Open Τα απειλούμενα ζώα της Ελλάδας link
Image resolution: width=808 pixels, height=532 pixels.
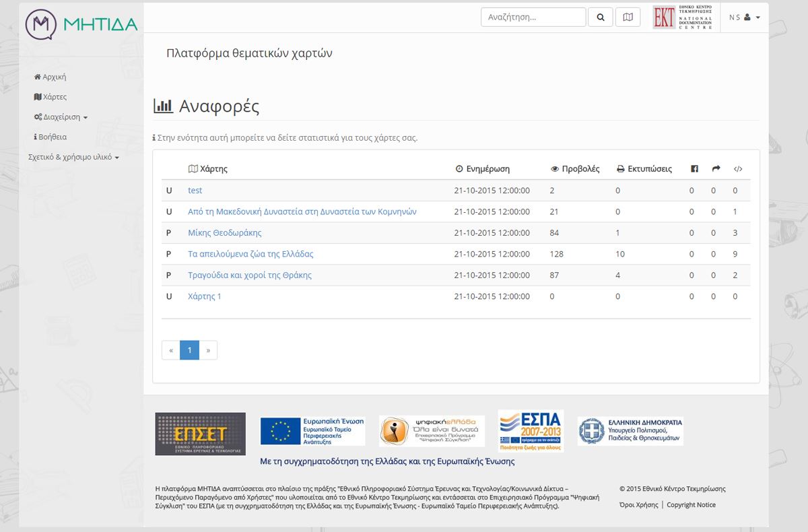point(250,254)
